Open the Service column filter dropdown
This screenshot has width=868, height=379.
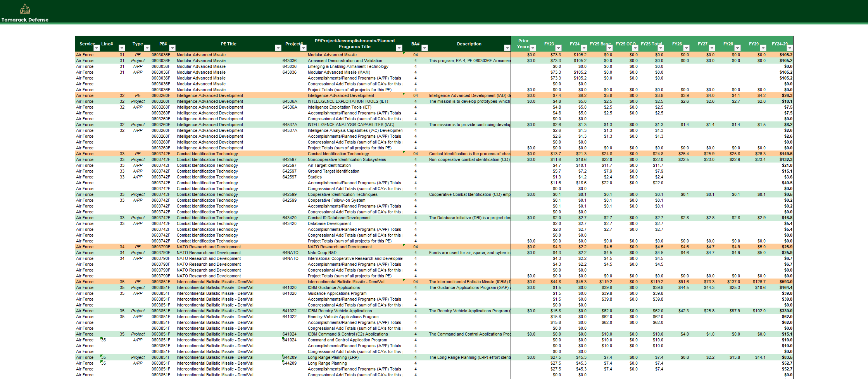pos(97,48)
